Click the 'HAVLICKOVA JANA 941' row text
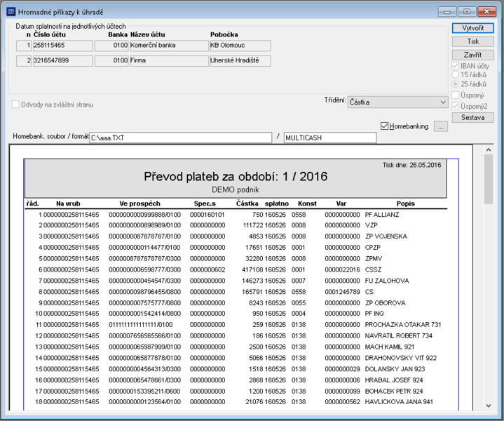The height and width of the screenshot is (421, 504). (x=399, y=402)
